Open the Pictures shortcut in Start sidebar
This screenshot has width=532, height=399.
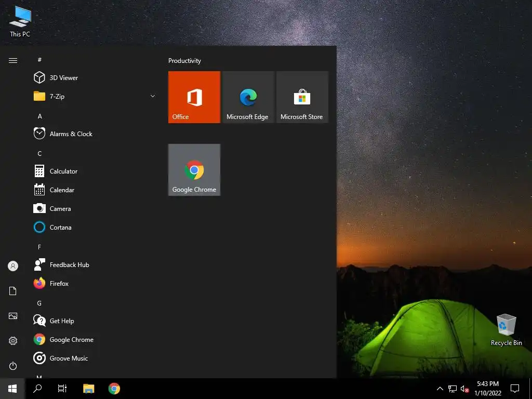click(13, 316)
